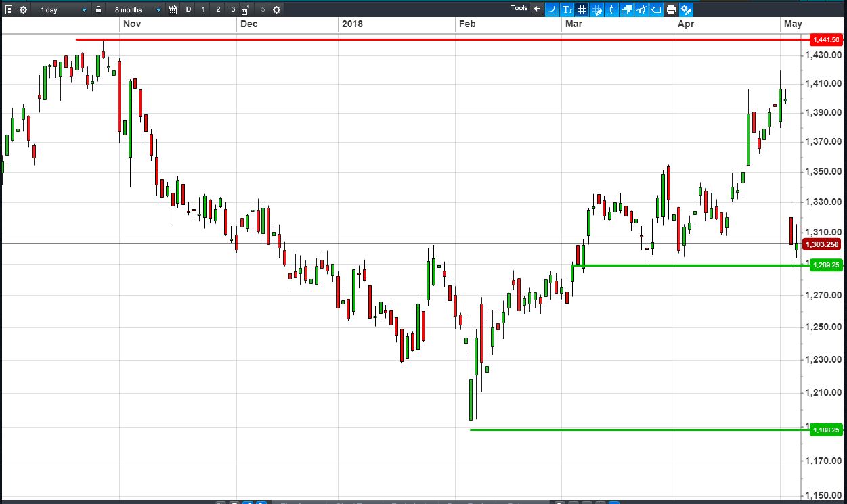Toggle the price label tag icon
847x504 pixels.
click(x=656, y=9)
